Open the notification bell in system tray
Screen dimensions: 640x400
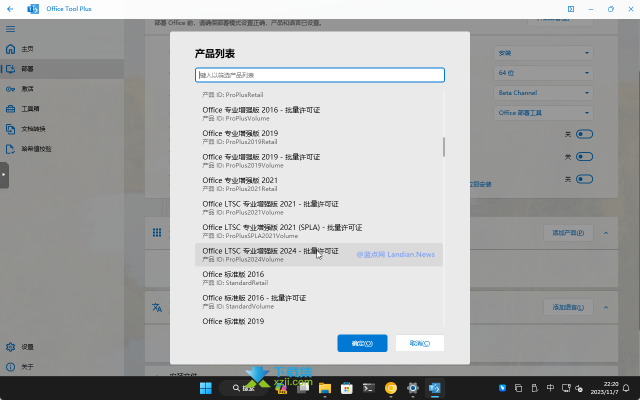626,388
